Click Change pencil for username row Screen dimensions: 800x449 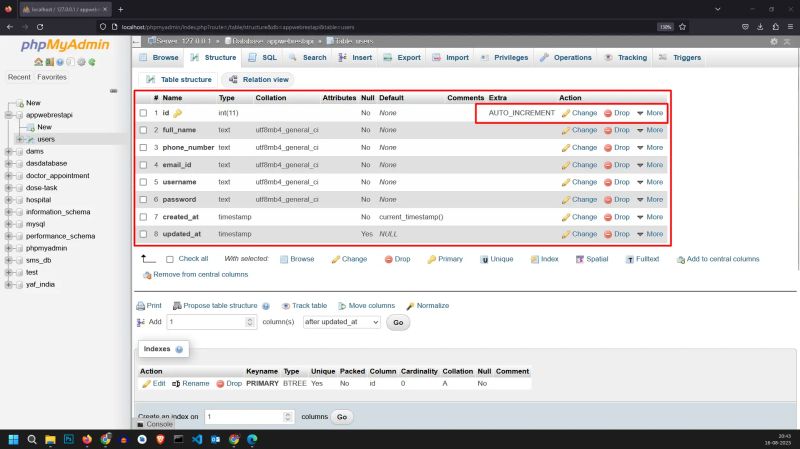click(565, 182)
